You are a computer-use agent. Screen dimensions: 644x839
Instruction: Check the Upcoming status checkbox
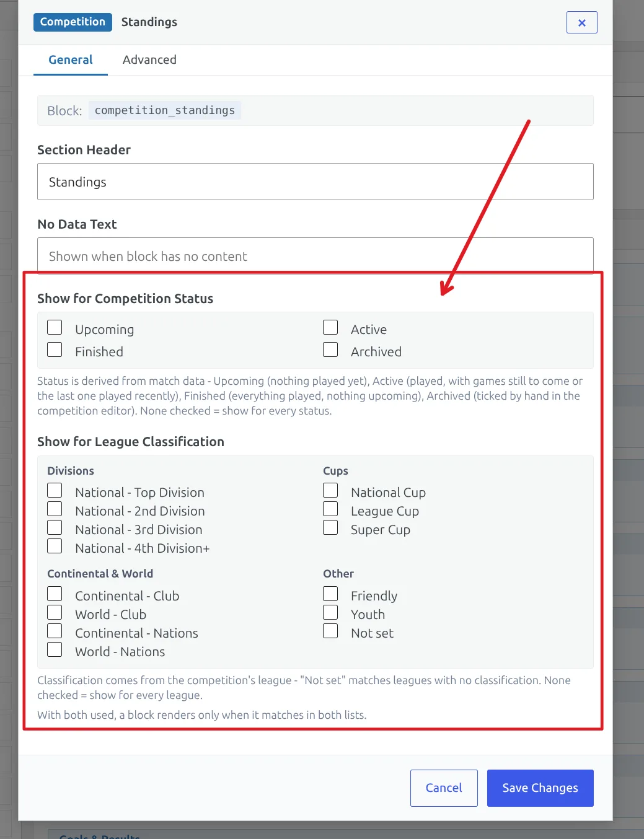55,327
